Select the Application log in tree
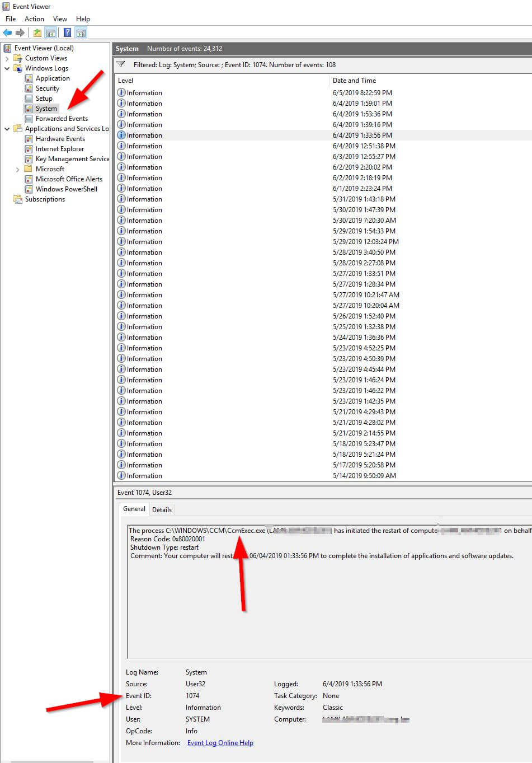The height and width of the screenshot is (763, 532). [x=53, y=78]
